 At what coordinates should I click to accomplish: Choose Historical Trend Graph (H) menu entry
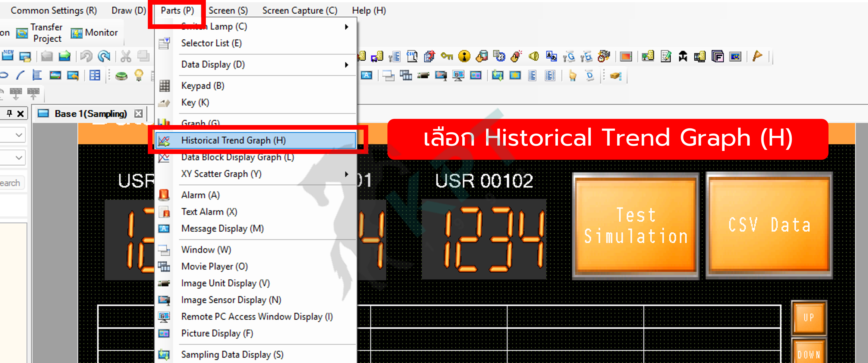(x=256, y=140)
